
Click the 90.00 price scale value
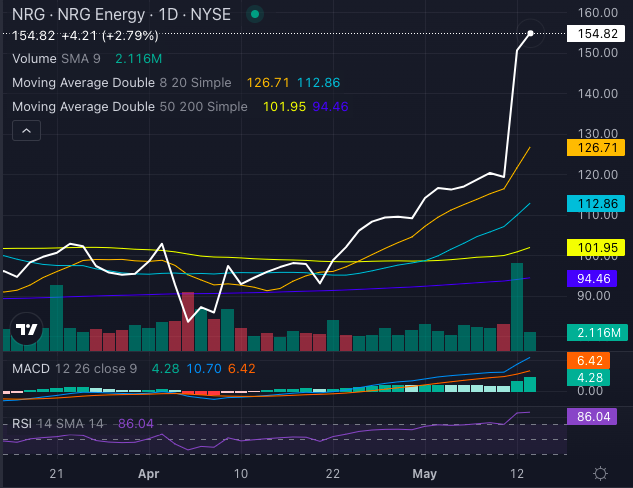tap(594, 296)
